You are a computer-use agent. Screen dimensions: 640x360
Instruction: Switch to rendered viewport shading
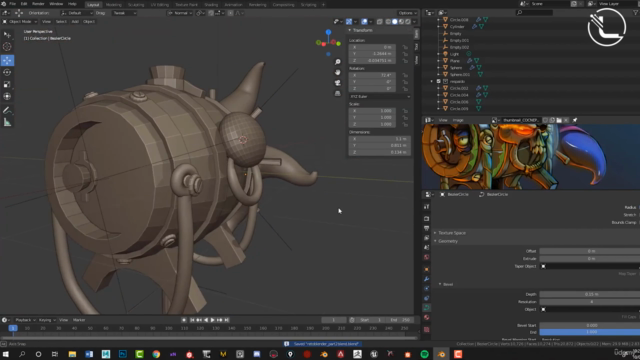(408, 22)
